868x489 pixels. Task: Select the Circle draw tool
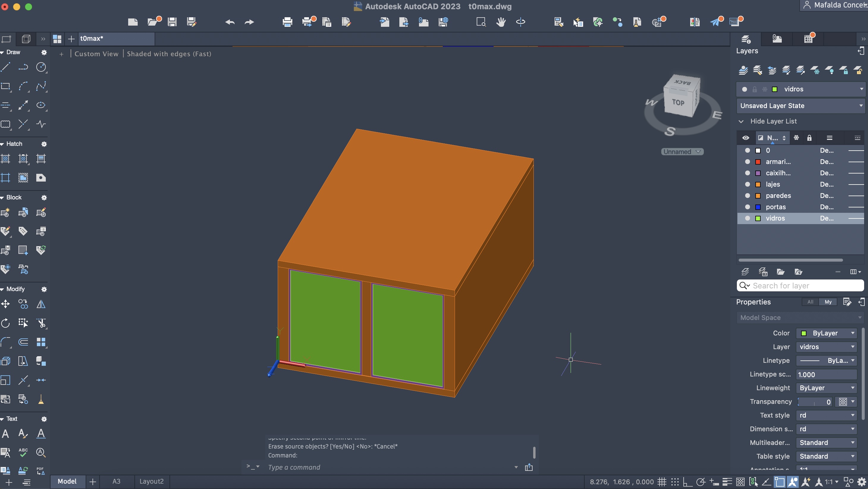click(41, 67)
